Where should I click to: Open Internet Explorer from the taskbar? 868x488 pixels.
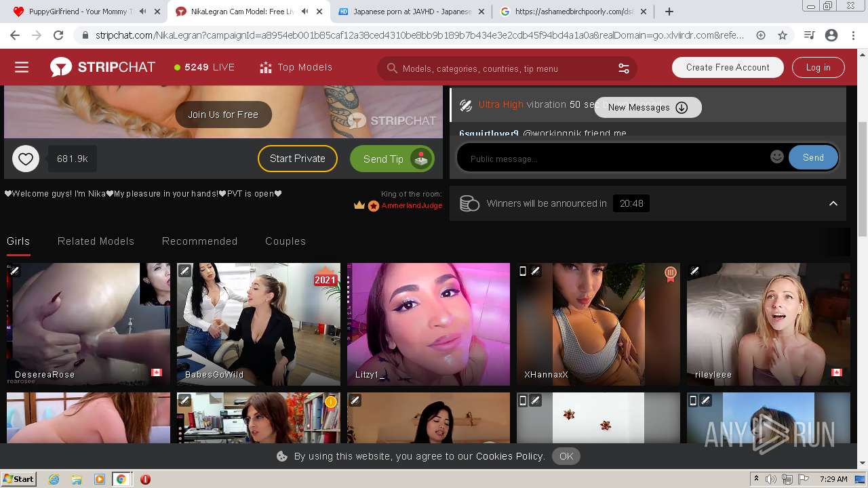point(54,479)
